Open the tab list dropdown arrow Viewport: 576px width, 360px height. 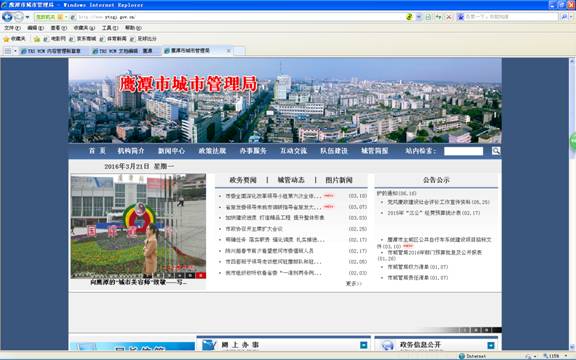coord(15,51)
